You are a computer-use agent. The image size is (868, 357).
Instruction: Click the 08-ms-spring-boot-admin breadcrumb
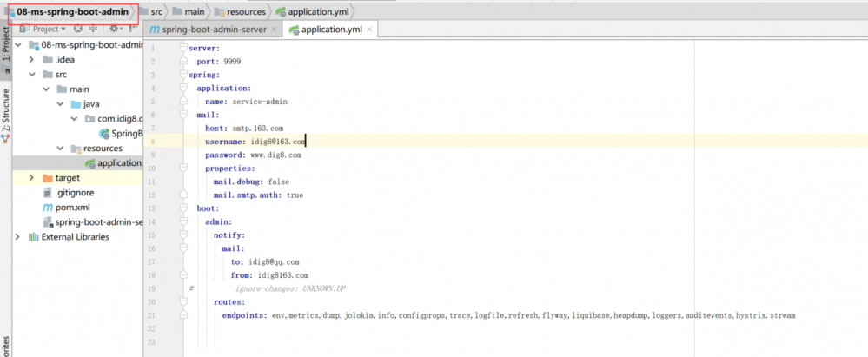click(72, 11)
